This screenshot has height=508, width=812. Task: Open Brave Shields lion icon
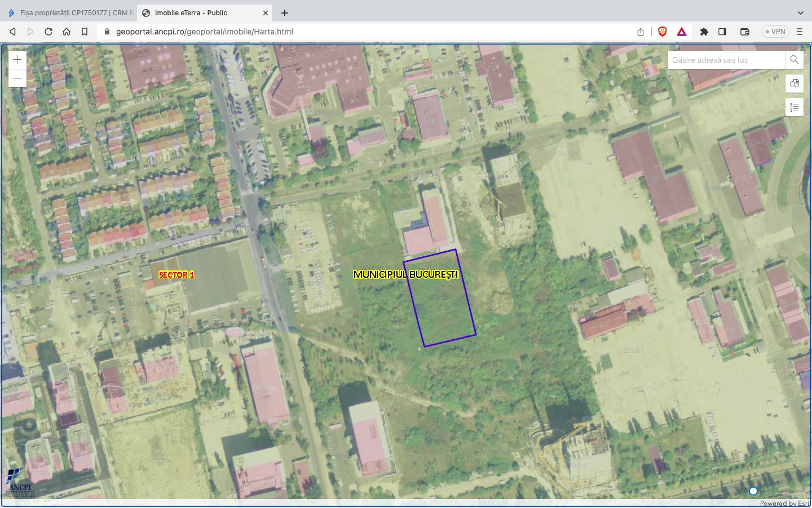[x=663, y=32]
